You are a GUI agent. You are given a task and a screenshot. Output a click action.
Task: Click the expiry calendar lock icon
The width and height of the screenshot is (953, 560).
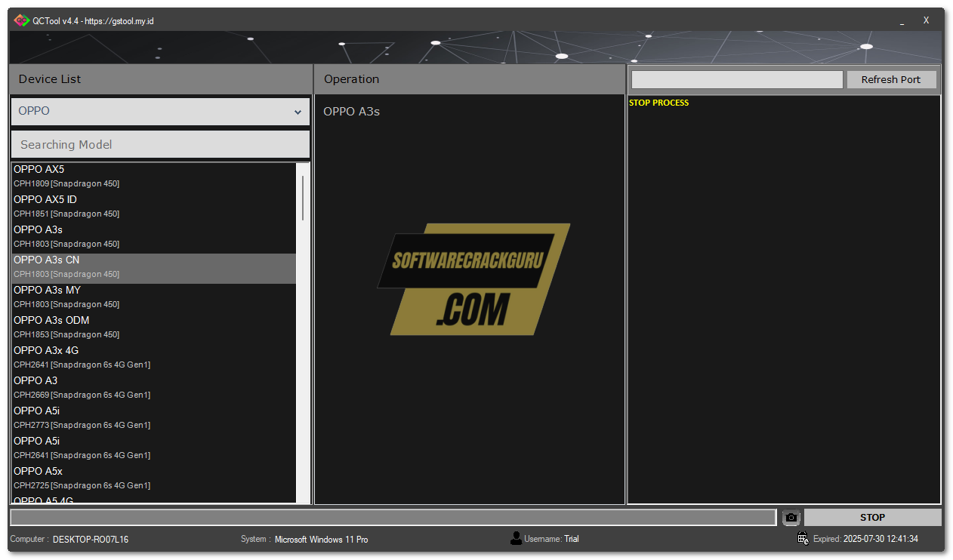tap(803, 538)
